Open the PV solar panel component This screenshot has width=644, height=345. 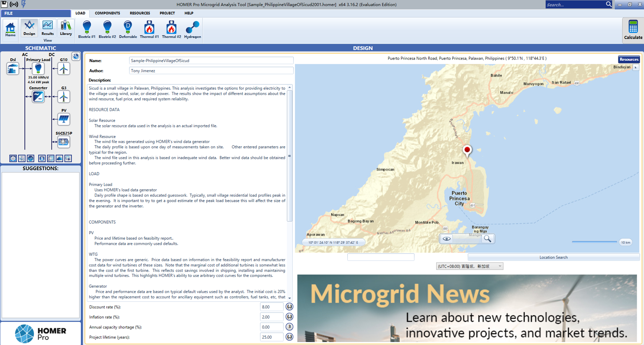(x=64, y=119)
